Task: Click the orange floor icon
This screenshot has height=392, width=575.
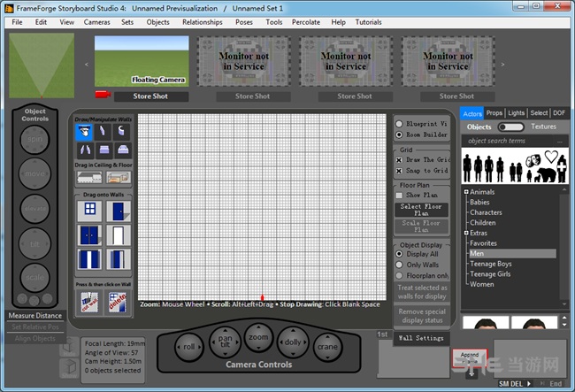Action: 118,178
